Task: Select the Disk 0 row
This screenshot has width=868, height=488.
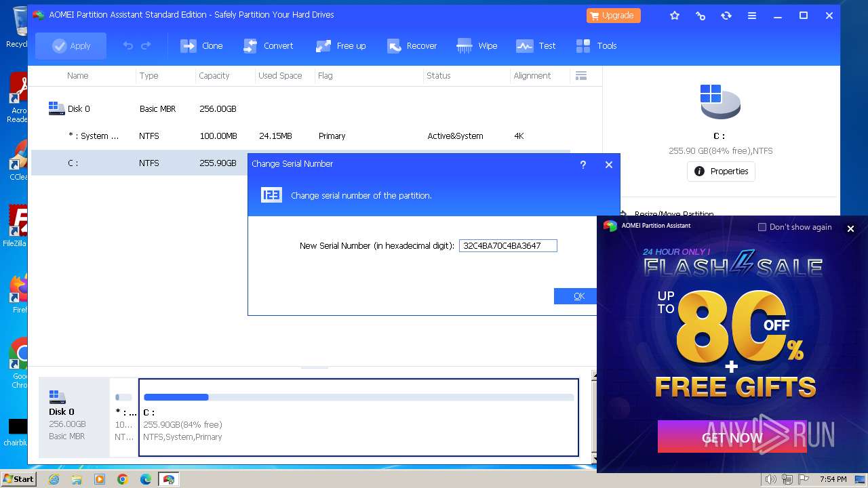Action: tap(300, 108)
